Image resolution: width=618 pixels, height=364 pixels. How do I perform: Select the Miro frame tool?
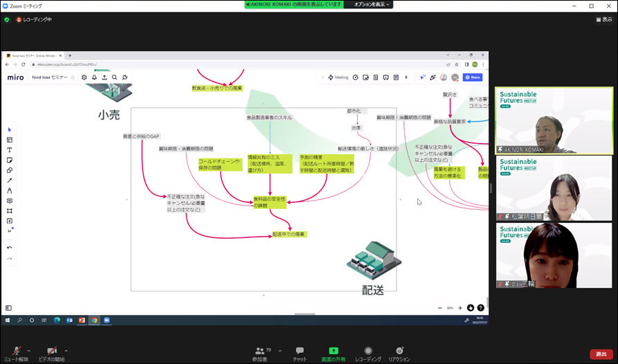(x=10, y=211)
